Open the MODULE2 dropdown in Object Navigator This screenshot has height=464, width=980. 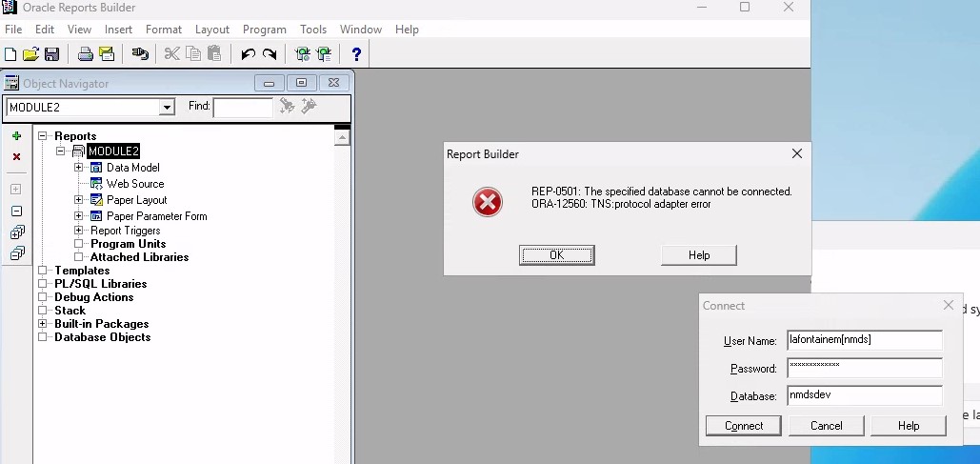pyautogui.click(x=167, y=108)
